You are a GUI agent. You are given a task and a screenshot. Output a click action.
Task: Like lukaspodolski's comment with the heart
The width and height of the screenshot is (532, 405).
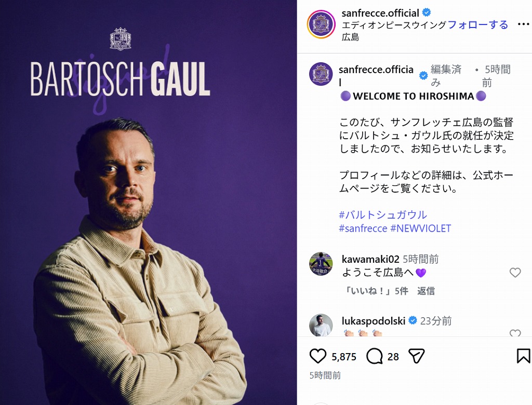pyautogui.click(x=515, y=333)
